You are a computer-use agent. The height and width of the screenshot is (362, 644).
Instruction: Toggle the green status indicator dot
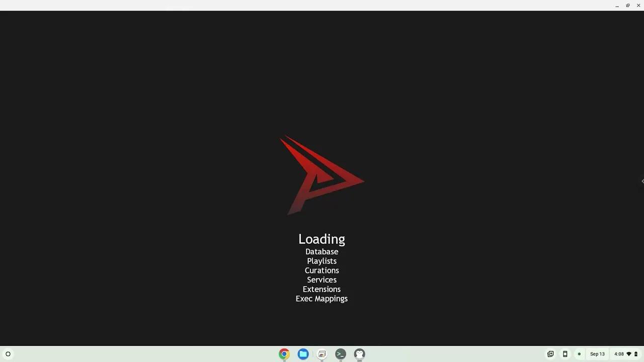tap(579, 354)
